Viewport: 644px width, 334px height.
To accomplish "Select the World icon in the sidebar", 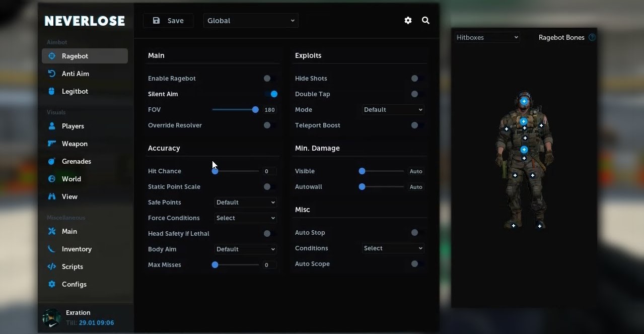I will click(x=53, y=179).
